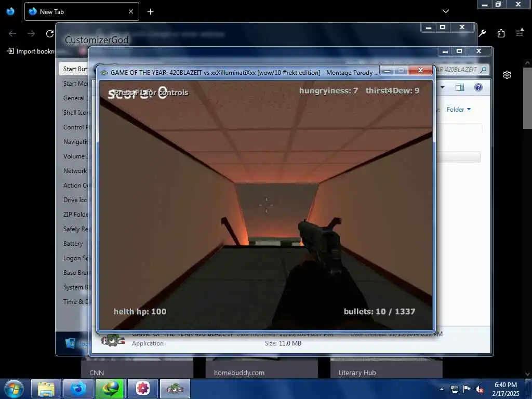Select Shell Icons in CustomizerGod sidebar
The image size is (532, 399).
click(x=75, y=113)
